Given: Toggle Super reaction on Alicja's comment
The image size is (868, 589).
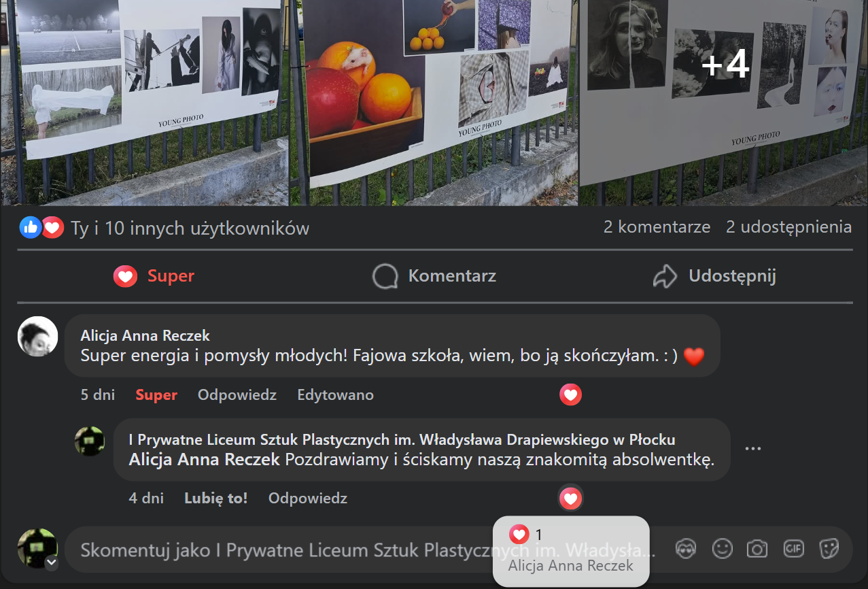Looking at the screenshot, I should (x=156, y=395).
